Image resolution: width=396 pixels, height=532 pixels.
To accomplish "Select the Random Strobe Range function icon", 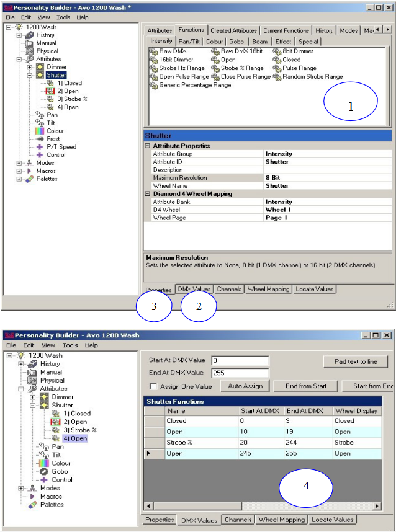I will pyautogui.click(x=277, y=77).
